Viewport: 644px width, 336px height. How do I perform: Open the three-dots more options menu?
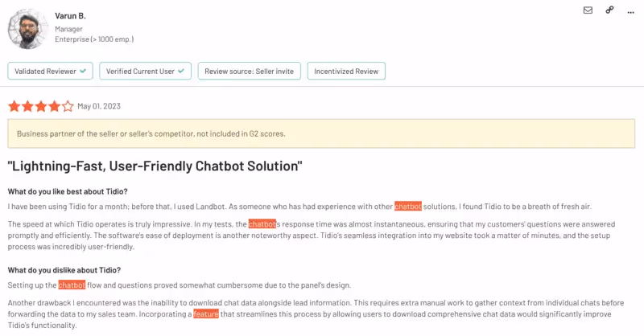click(630, 13)
